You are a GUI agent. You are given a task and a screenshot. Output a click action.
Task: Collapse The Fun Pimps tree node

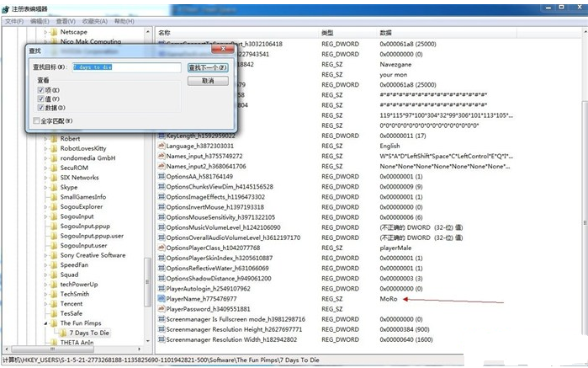45,323
